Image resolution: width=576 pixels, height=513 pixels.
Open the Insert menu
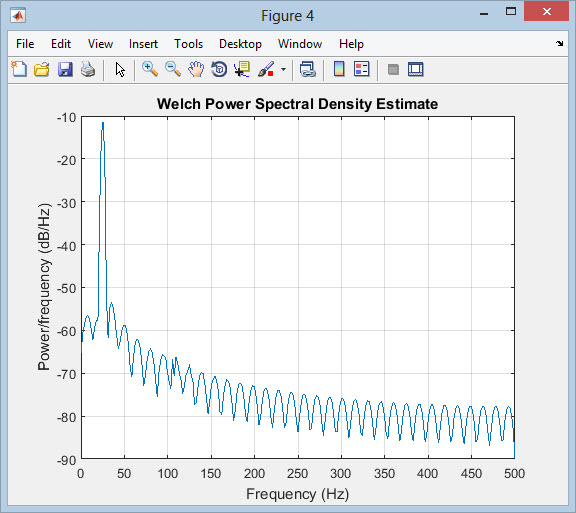tap(143, 44)
